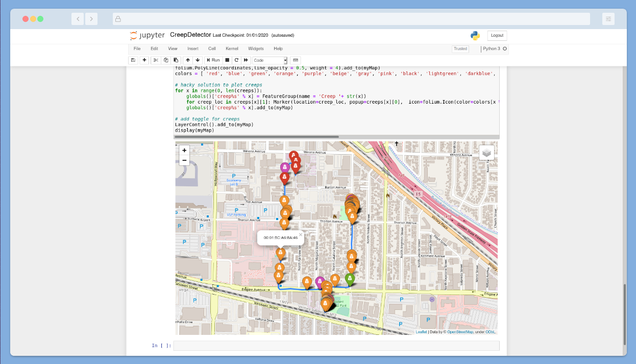The height and width of the screenshot is (364, 636).
Task: Open the browser sidebar menu icon
Action: pos(608,19)
